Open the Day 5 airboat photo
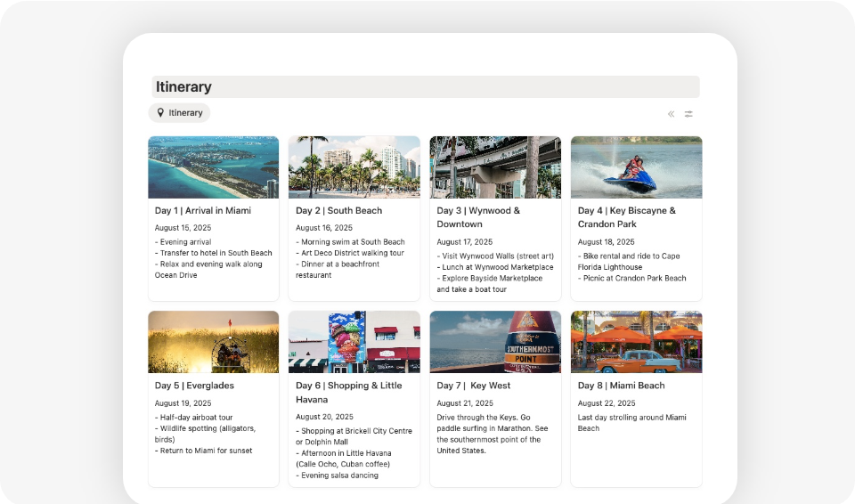This screenshot has width=855, height=504. click(x=213, y=342)
